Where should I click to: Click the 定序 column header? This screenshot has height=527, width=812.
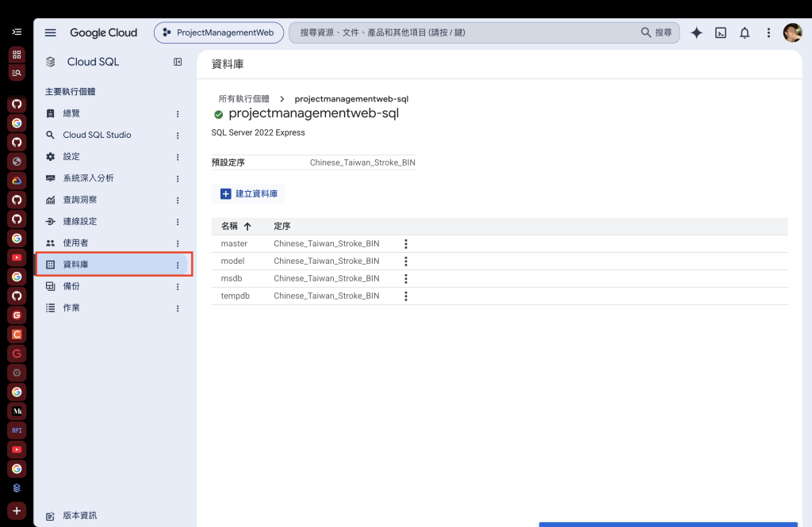click(x=282, y=226)
